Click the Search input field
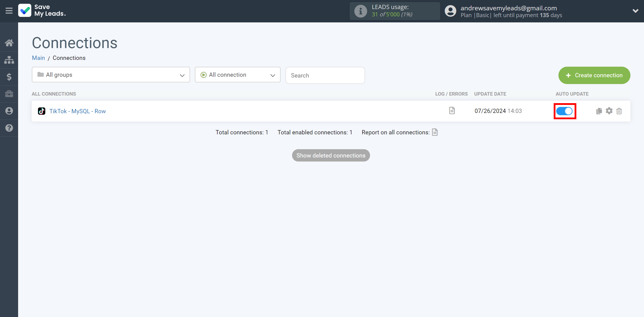 (x=325, y=75)
